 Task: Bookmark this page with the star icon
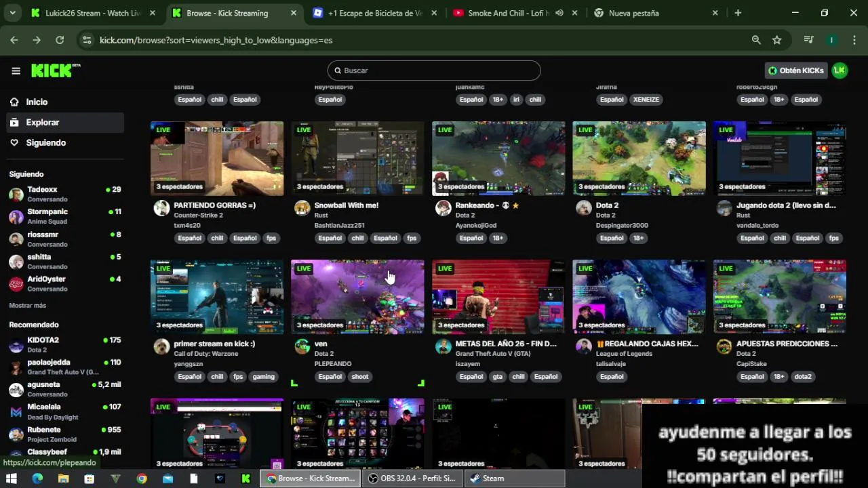coord(777,40)
